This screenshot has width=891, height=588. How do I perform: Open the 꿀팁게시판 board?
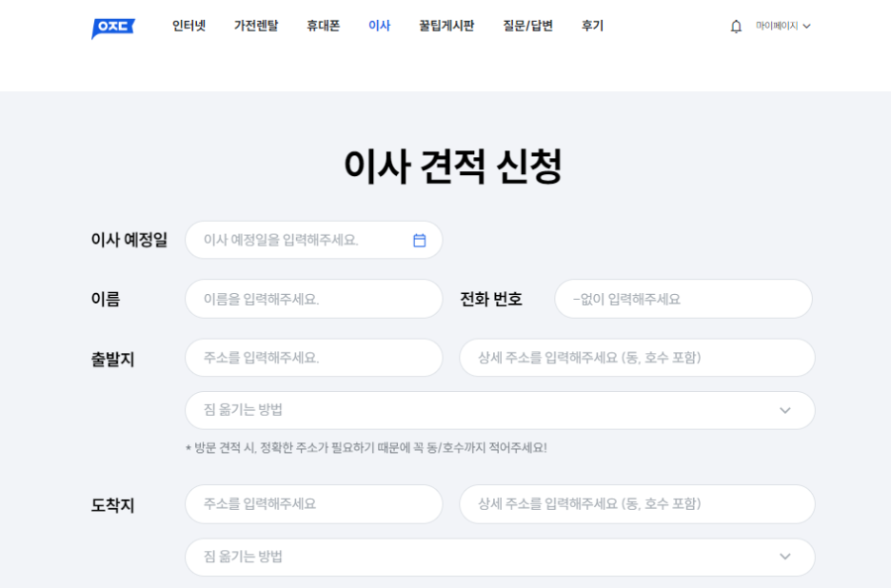(x=446, y=26)
